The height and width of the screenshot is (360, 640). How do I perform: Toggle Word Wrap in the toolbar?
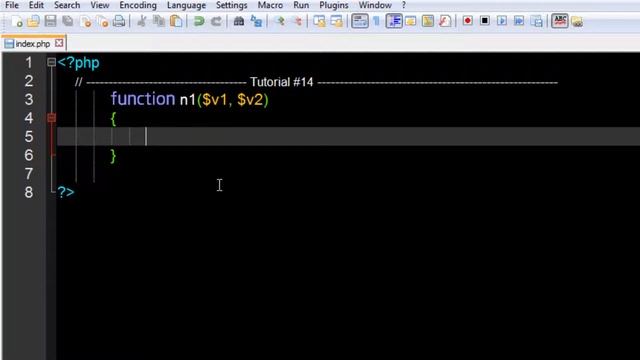point(360,21)
